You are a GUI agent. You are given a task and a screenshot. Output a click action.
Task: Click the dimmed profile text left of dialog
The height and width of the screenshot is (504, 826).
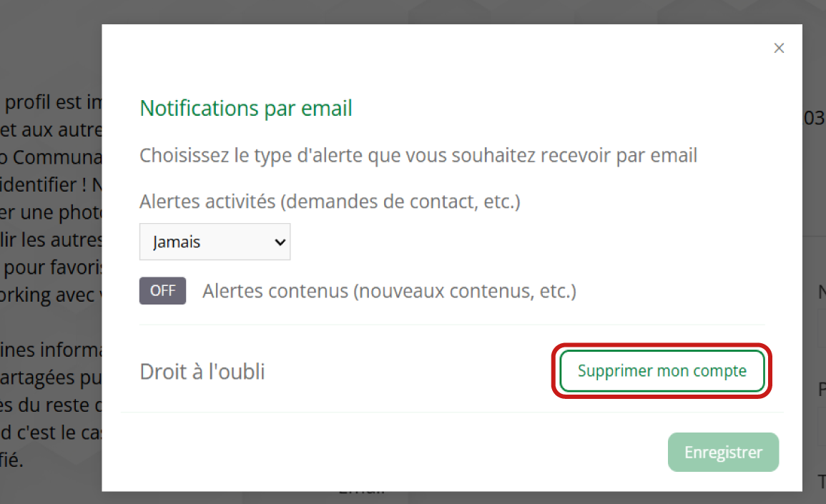point(50,214)
